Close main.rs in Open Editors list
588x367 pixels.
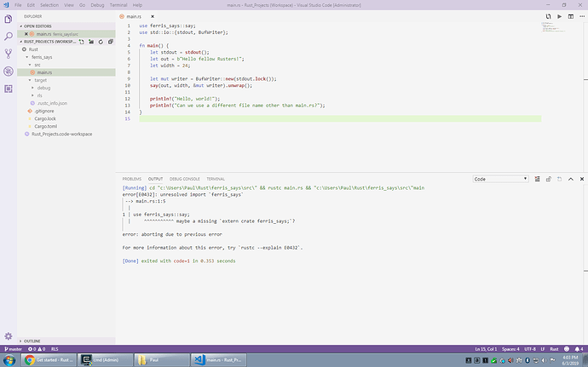pos(26,34)
